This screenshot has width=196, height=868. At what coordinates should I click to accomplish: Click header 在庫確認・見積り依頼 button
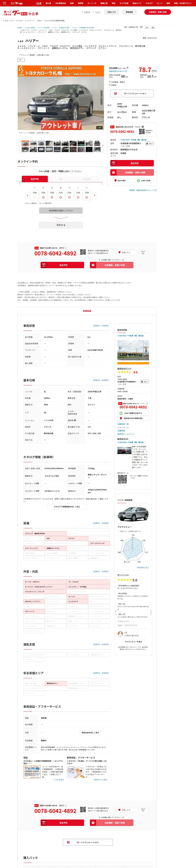158,12
